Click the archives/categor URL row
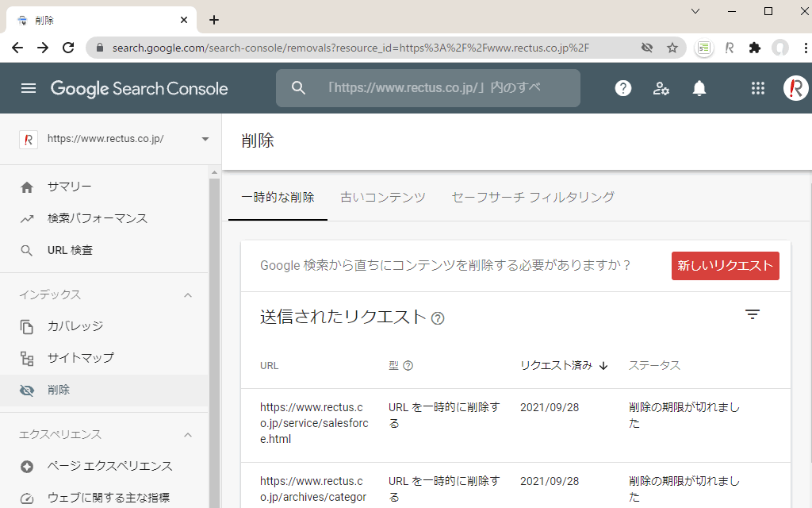 (x=515, y=486)
